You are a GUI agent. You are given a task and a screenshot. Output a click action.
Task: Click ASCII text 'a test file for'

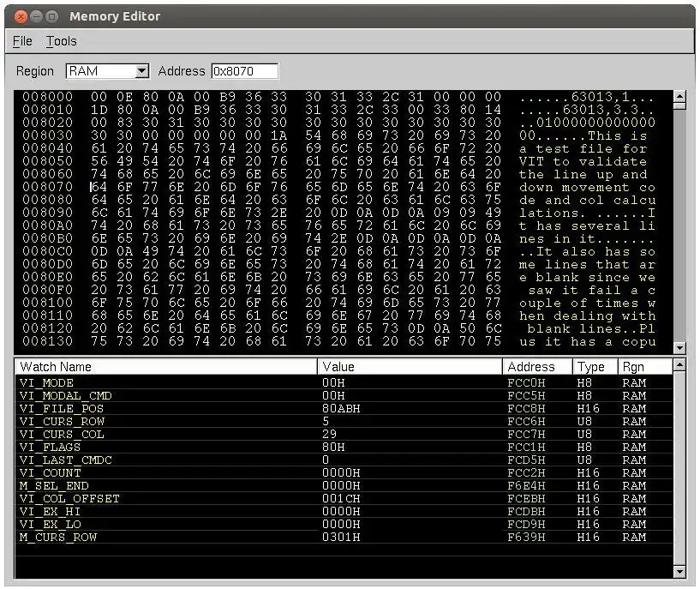click(583, 147)
